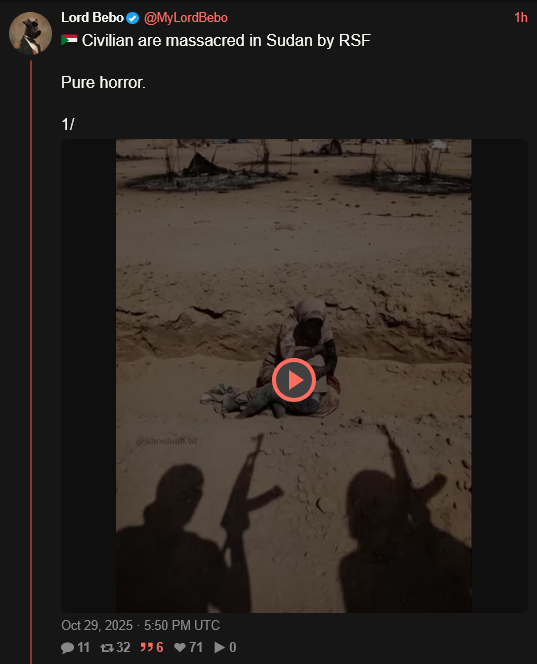Click the retweet count 32
The width and height of the screenshot is (537, 664).
pyautogui.click(x=123, y=647)
